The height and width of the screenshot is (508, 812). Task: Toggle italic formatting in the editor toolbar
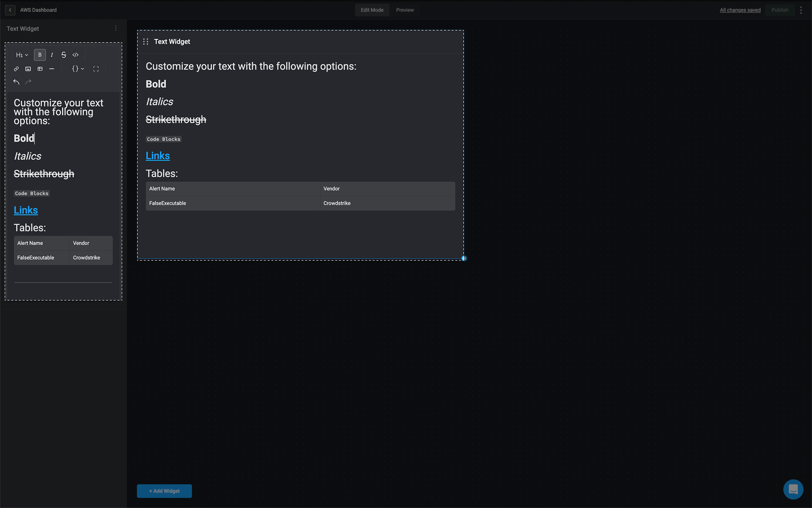point(52,55)
